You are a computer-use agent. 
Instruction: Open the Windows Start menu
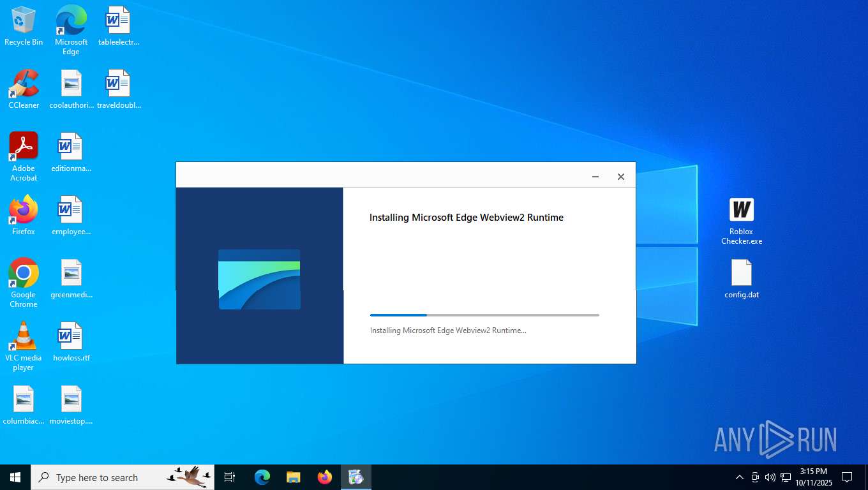[15, 477]
